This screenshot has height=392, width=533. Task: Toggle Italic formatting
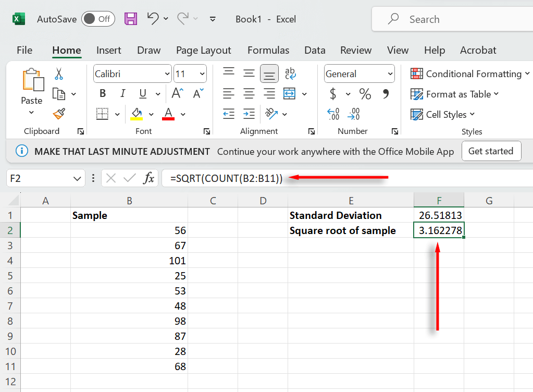pyautogui.click(x=123, y=94)
